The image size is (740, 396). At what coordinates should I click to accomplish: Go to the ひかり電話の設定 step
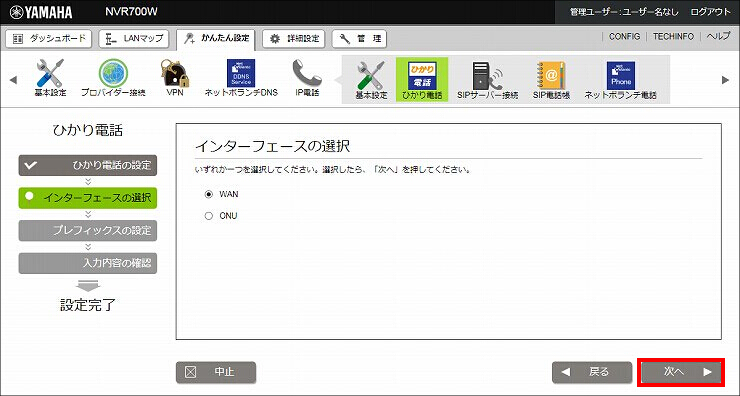click(88, 165)
